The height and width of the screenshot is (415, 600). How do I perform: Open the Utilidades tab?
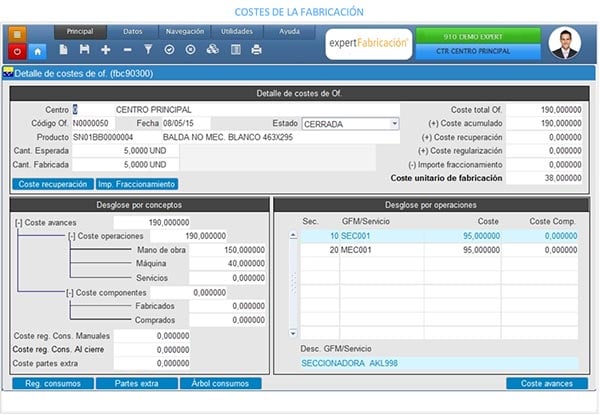click(236, 32)
